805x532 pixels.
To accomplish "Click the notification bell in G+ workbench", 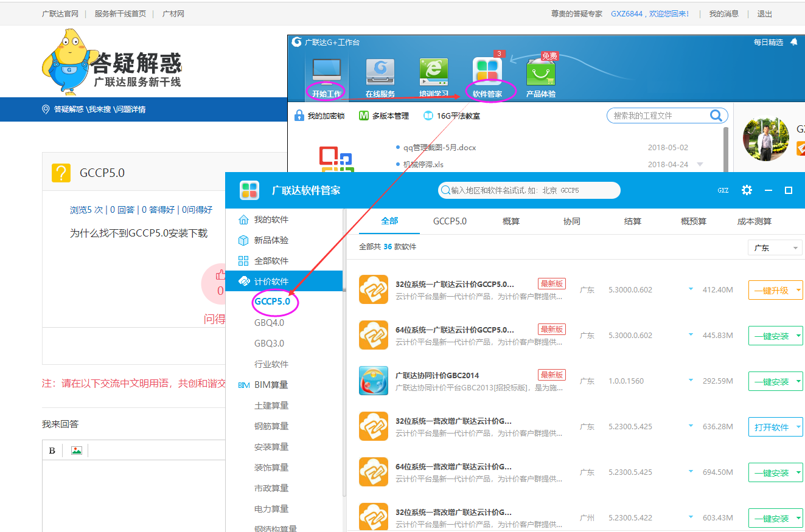I will tap(793, 42).
